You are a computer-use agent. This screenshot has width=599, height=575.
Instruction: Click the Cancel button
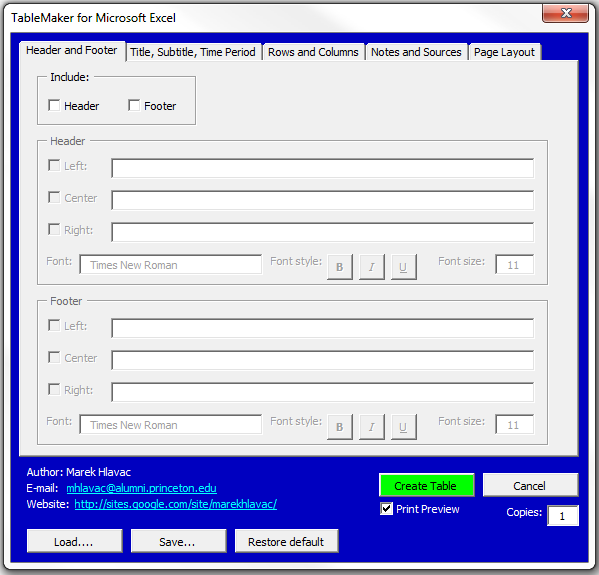pyautogui.click(x=530, y=485)
